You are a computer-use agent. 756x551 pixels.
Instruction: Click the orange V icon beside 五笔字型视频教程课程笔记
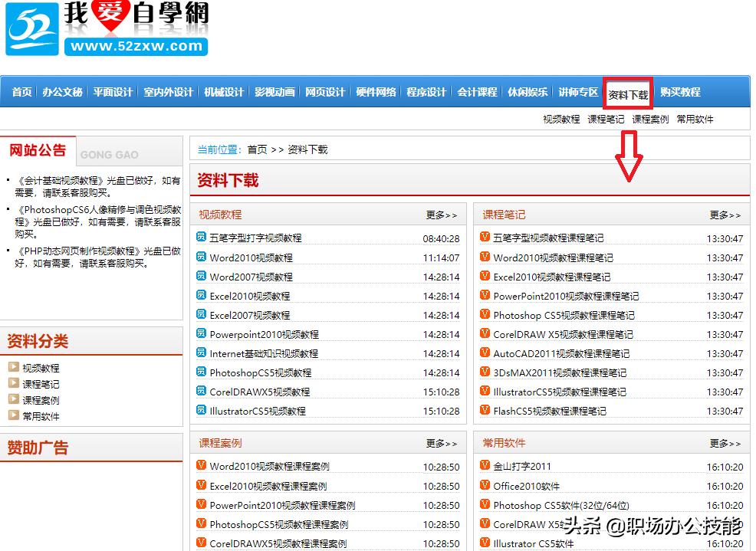484,238
